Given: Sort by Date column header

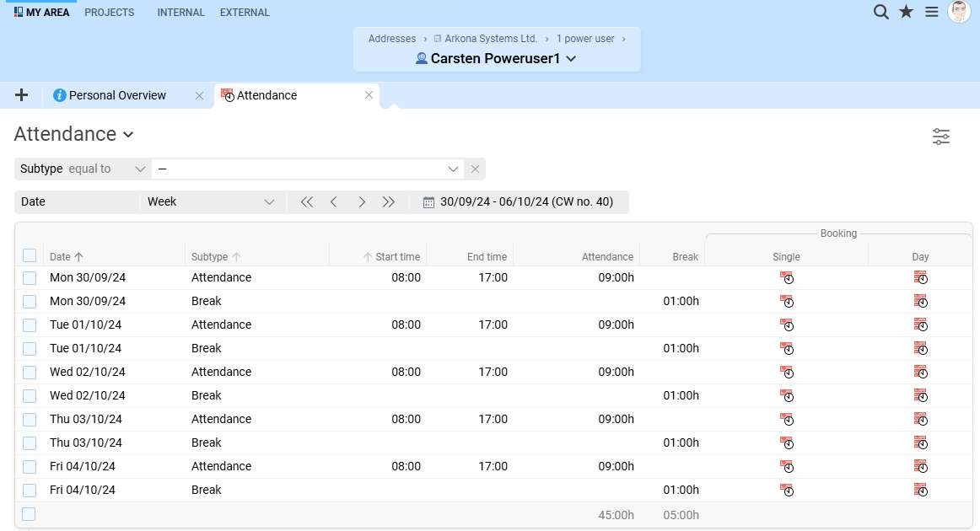Looking at the screenshot, I should (67, 257).
